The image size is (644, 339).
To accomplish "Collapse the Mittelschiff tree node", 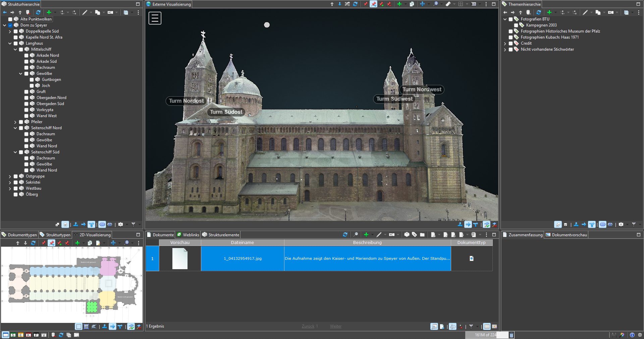I will click(x=15, y=49).
